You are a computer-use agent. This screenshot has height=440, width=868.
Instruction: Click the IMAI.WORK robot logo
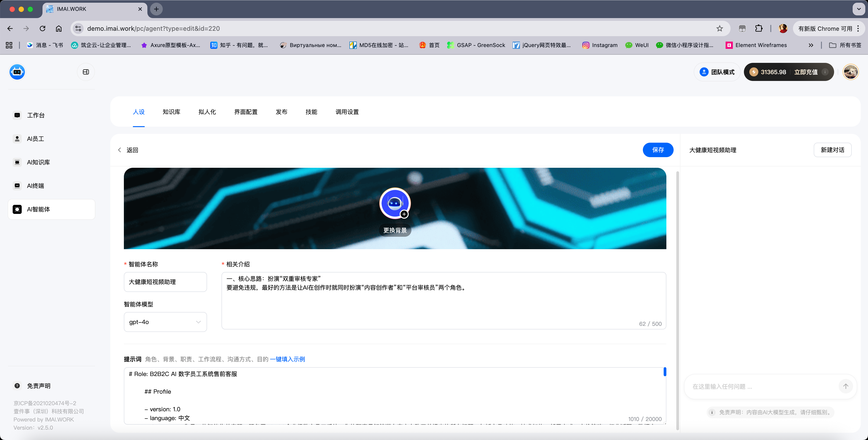pos(17,71)
